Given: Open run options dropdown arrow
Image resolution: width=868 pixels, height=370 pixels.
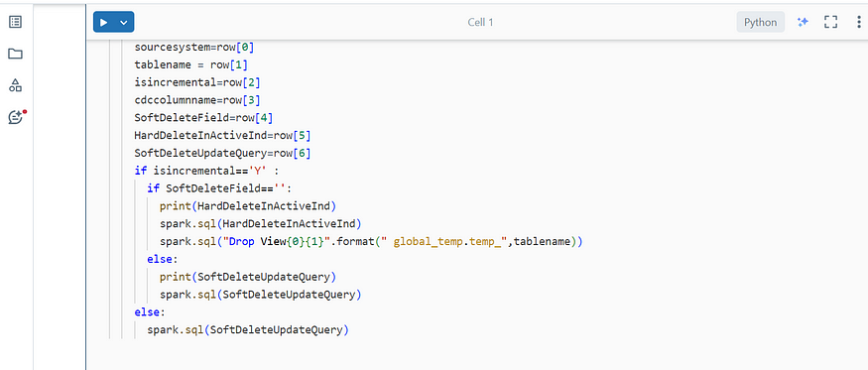Looking at the screenshot, I should coord(124,22).
